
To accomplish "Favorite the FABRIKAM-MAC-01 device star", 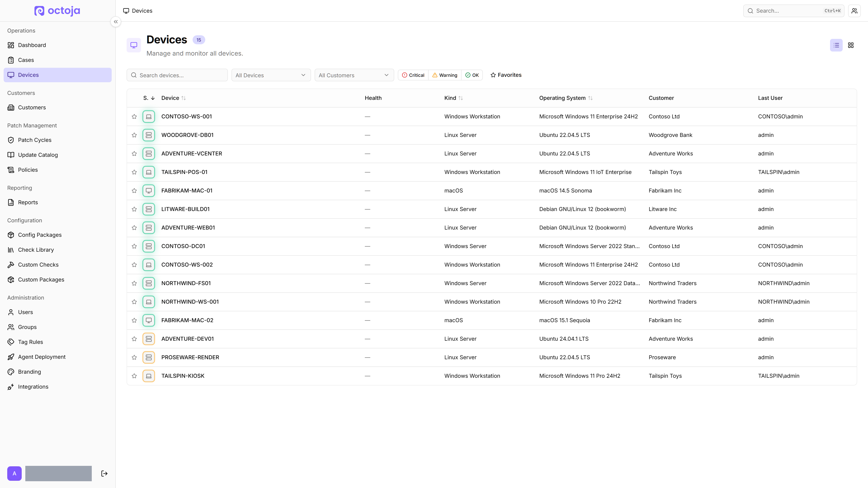I will point(134,191).
